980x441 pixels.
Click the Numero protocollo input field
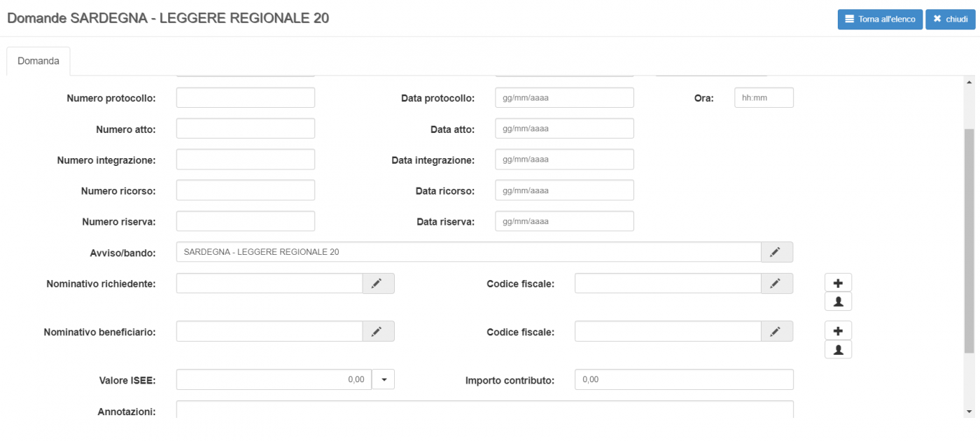coord(245,98)
